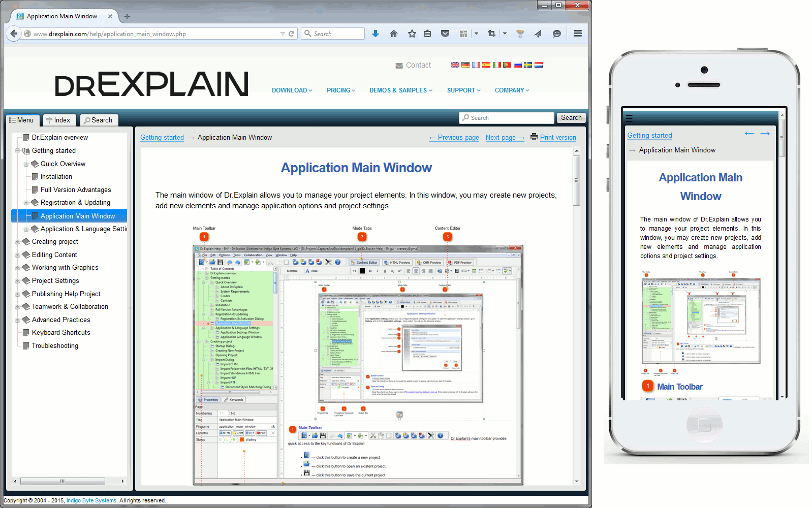Open Working with Graphics topic
This screenshot has height=508, width=812.
pyautogui.click(x=65, y=268)
